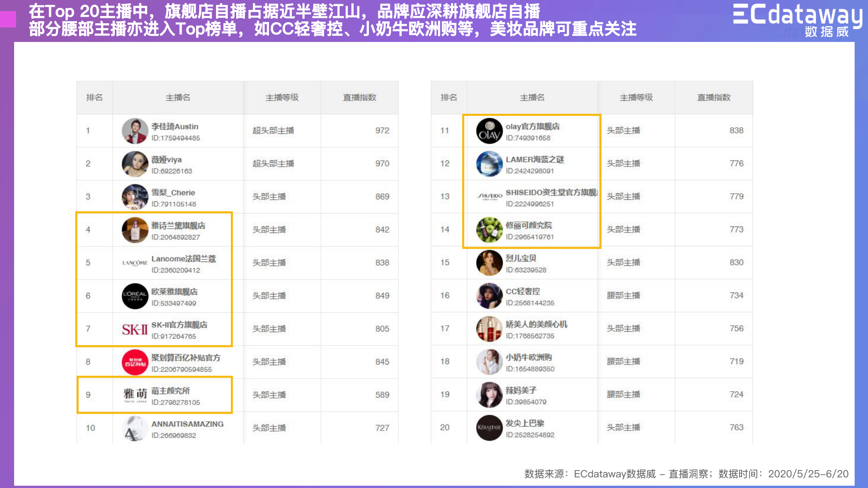Select the name 聚划算百亿补贴官方

(186, 358)
